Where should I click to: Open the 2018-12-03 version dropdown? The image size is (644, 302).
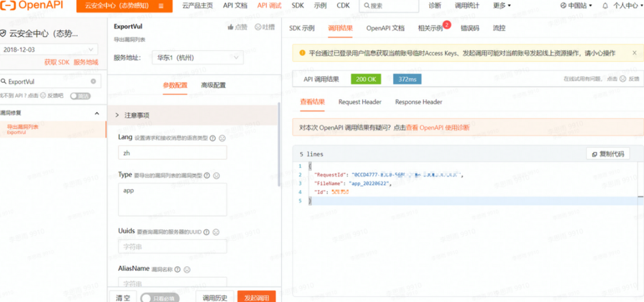[x=49, y=50]
